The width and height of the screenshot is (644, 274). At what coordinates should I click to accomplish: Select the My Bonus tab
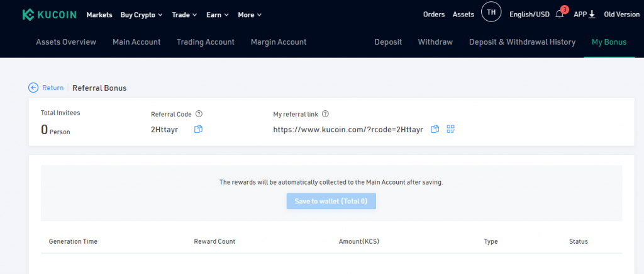click(x=609, y=42)
